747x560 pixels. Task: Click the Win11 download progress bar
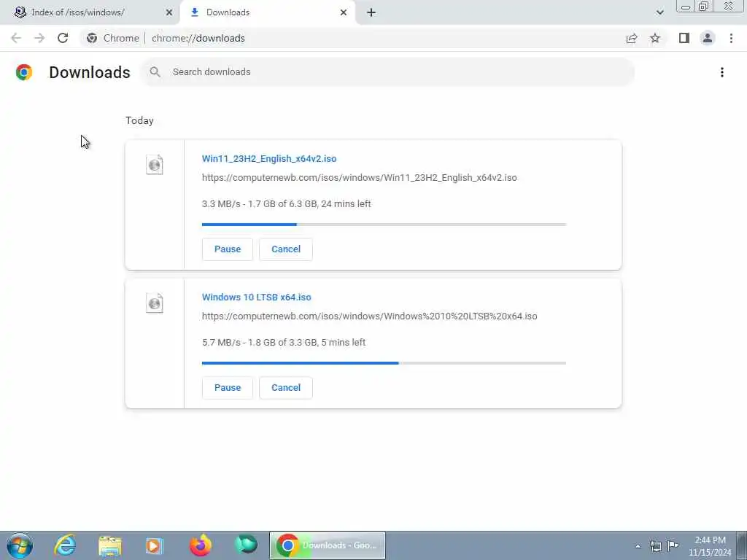pyautogui.click(x=384, y=225)
